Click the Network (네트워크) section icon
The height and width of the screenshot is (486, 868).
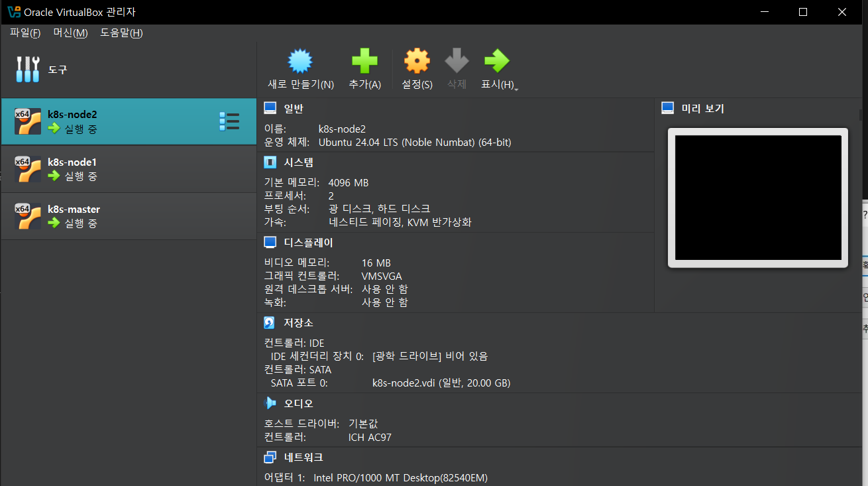(270, 457)
